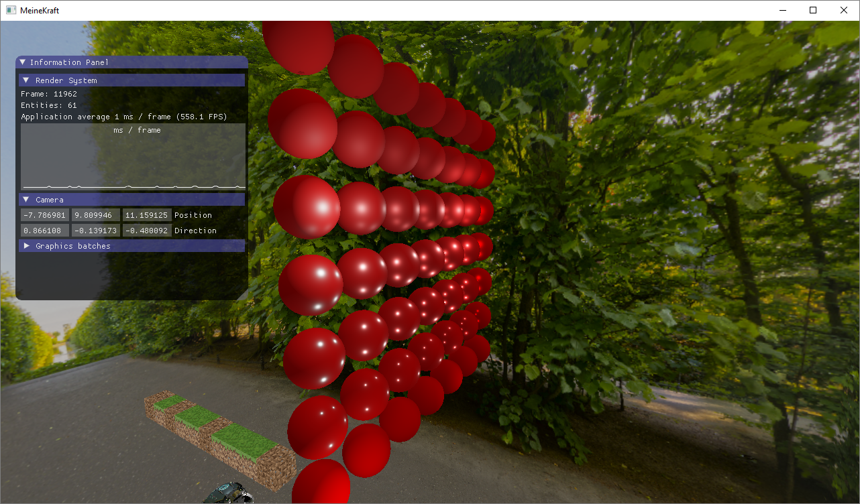The height and width of the screenshot is (504, 860).
Task: Maximize the MeineKraft window
Action: [x=813, y=10]
